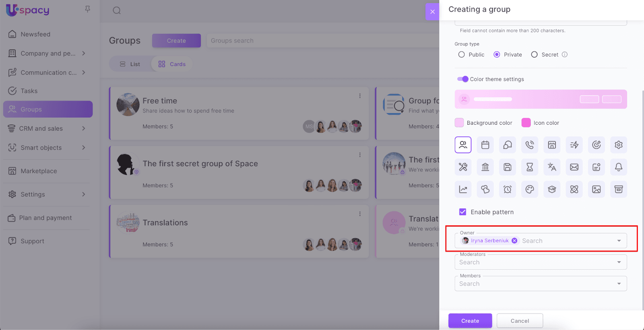The image size is (644, 330).
Task: Toggle Color theme settings switch
Action: pos(462,79)
